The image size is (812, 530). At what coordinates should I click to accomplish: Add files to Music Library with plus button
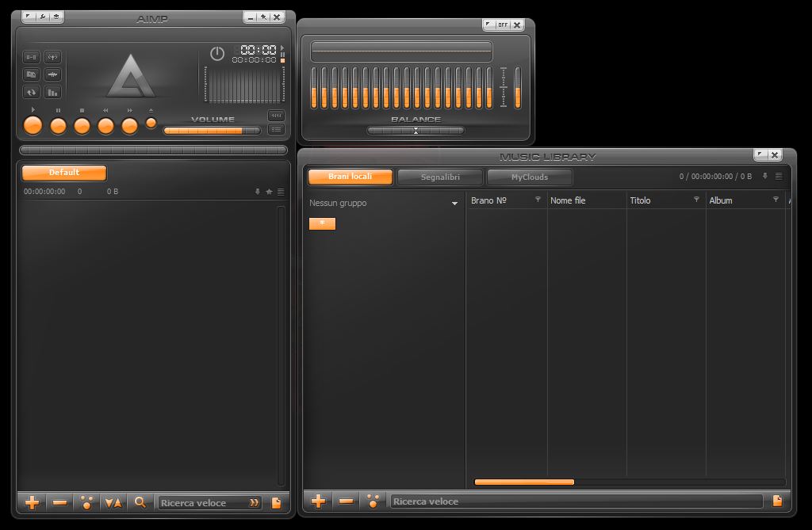[x=319, y=501]
